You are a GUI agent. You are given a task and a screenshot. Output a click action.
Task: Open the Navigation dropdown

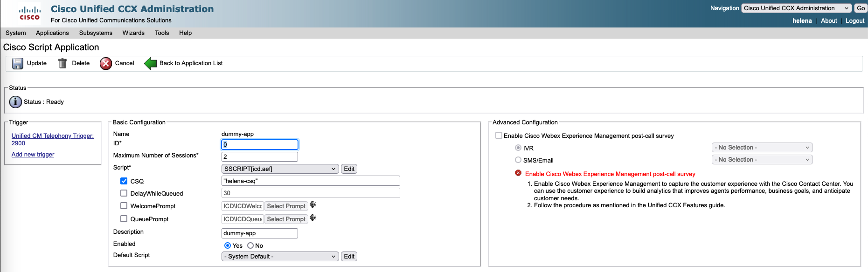coord(796,8)
